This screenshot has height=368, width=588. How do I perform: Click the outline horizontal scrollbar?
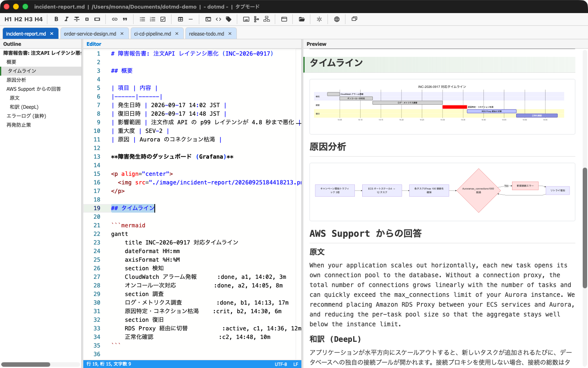[26, 364]
